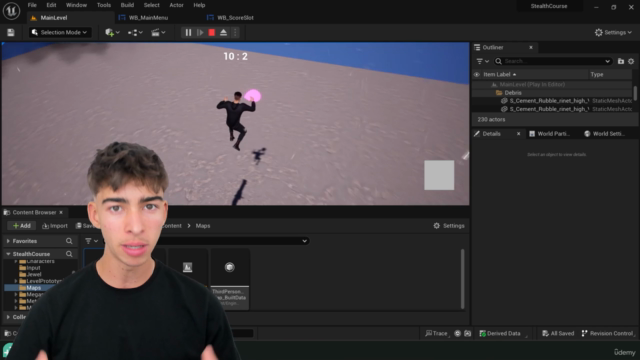The width and height of the screenshot is (640, 360).
Task: Open the Maps breadcrumb path
Action: click(x=203, y=226)
